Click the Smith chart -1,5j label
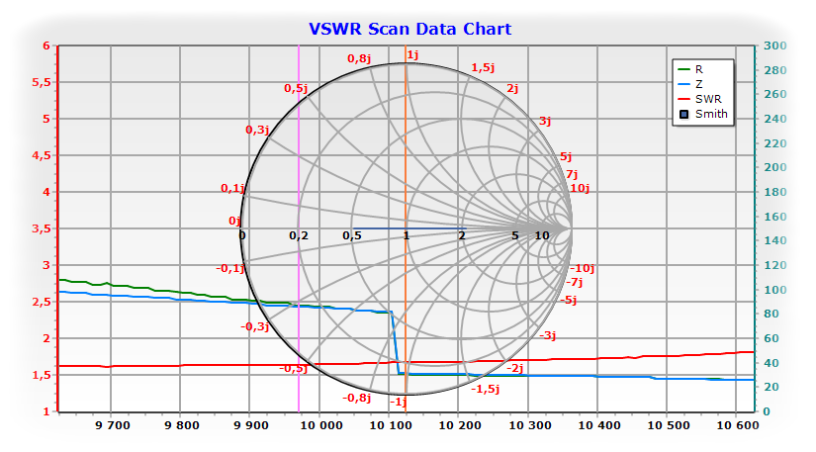Viewport: 816px width, 452px height. (486, 390)
